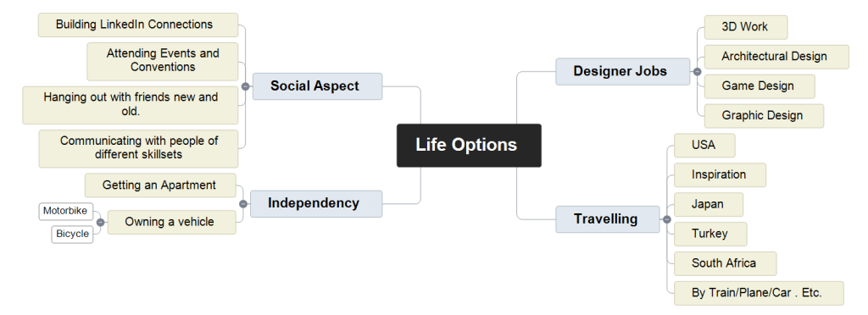Image resolution: width=868 pixels, height=315 pixels.
Task: Select the Independency main topic
Action: (316, 204)
